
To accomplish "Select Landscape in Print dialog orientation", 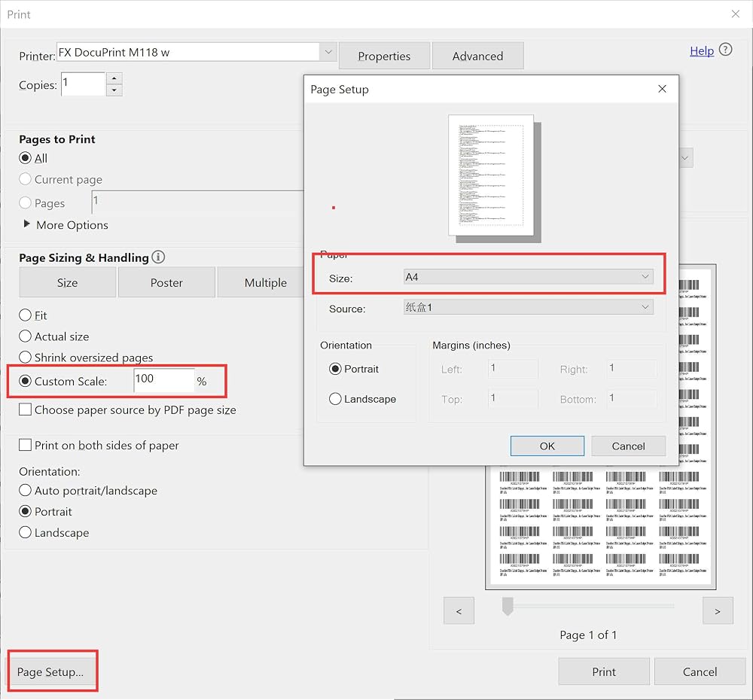I will click(x=25, y=532).
